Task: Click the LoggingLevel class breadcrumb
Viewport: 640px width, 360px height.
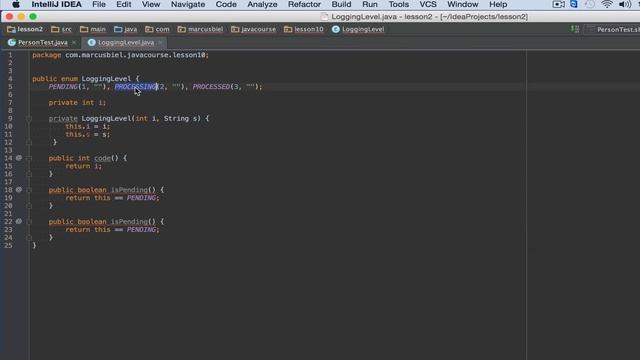Action: coord(358,29)
